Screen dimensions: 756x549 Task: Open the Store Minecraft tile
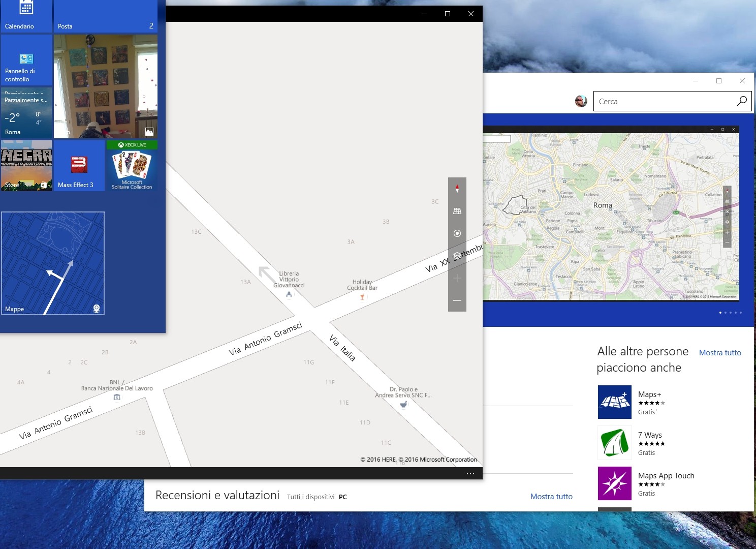26,166
